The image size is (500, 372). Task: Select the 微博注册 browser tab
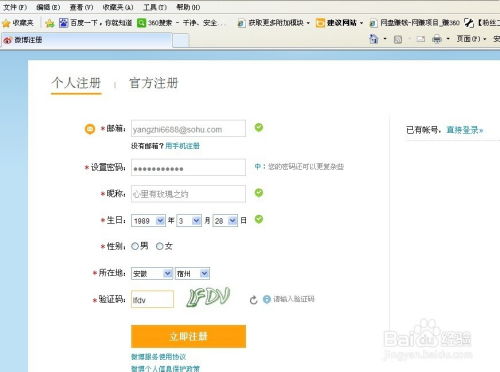(x=86, y=40)
